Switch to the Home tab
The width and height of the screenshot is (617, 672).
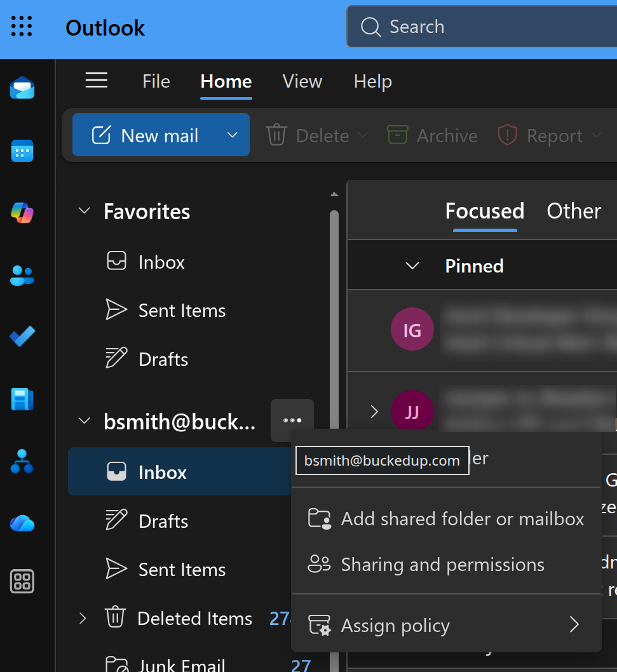click(x=226, y=81)
